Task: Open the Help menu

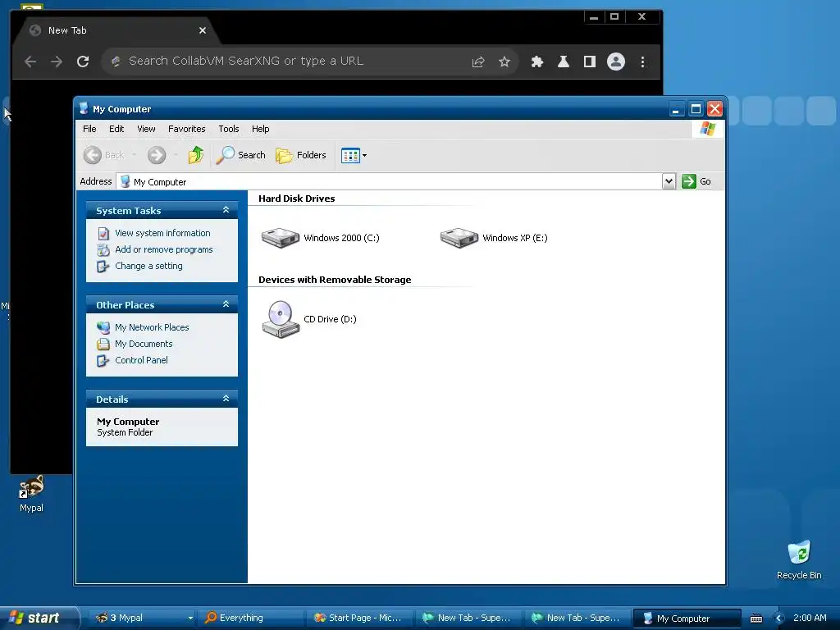Action: pyautogui.click(x=260, y=129)
